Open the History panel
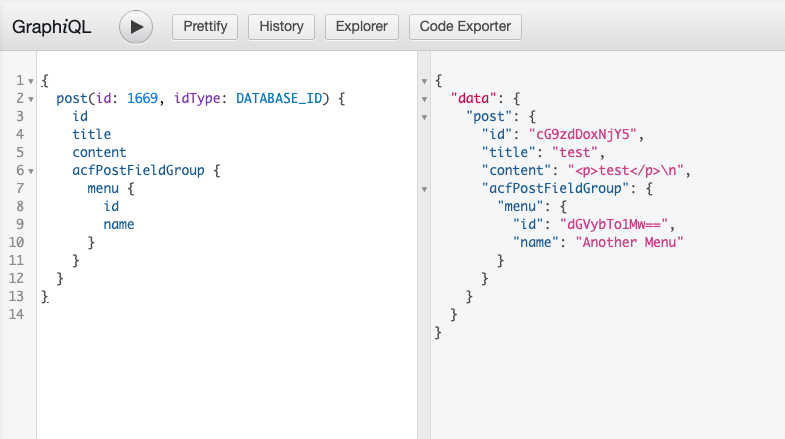 click(281, 27)
